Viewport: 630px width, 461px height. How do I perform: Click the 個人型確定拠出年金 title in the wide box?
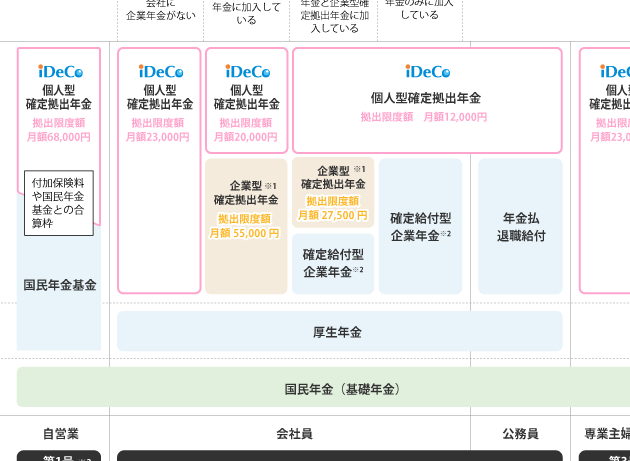426,98
